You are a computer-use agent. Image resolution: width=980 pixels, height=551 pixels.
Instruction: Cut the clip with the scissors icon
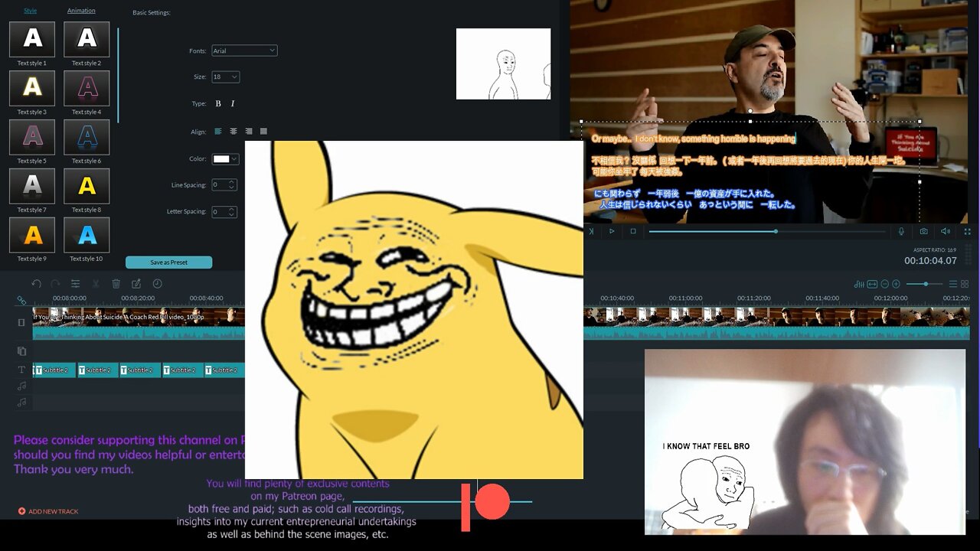click(x=96, y=283)
